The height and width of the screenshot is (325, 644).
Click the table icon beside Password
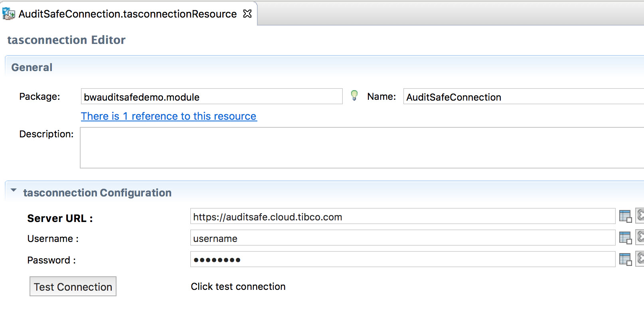point(625,260)
